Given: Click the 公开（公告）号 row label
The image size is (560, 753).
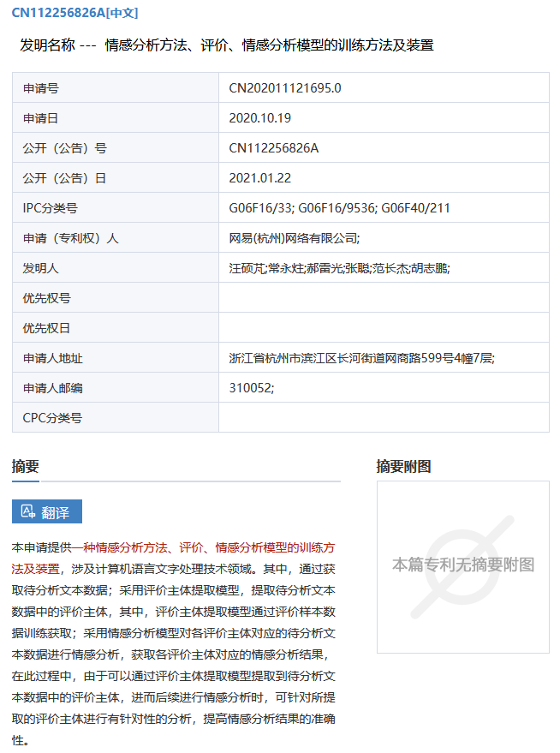Looking at the screenshot, I should pyautogui.click(x=65, y=148).
